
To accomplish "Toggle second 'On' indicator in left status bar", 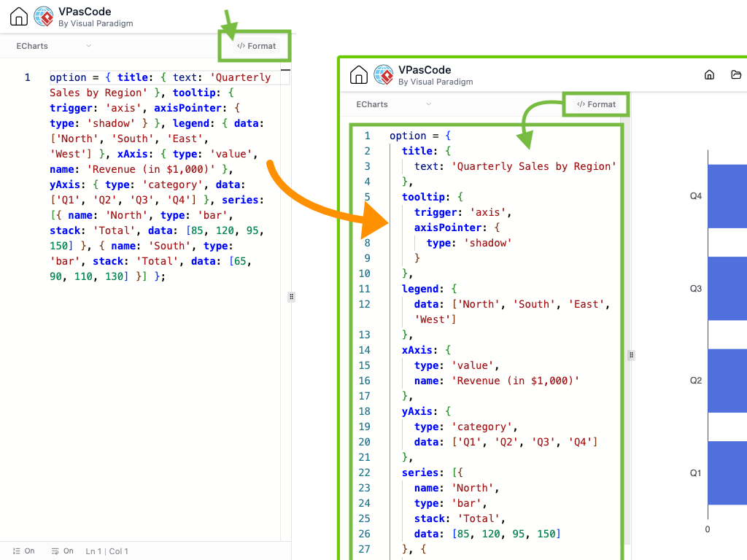I will (x=69, y=551).
